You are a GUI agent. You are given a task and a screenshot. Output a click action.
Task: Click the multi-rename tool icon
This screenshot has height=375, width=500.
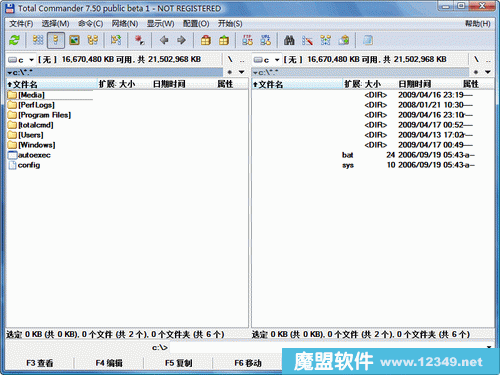click(307, 40)
